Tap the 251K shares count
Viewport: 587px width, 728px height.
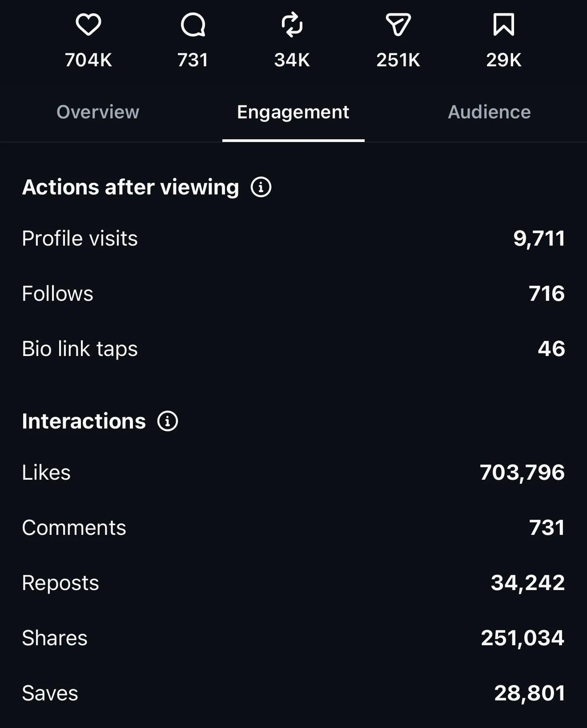(x=398, y=60)
